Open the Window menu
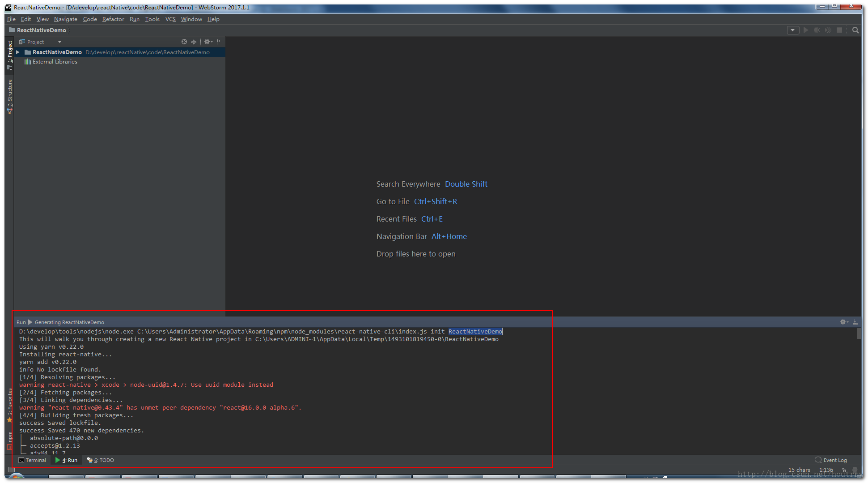The width and height of the screenshot is (868, 483). click(x=191, y=19)
